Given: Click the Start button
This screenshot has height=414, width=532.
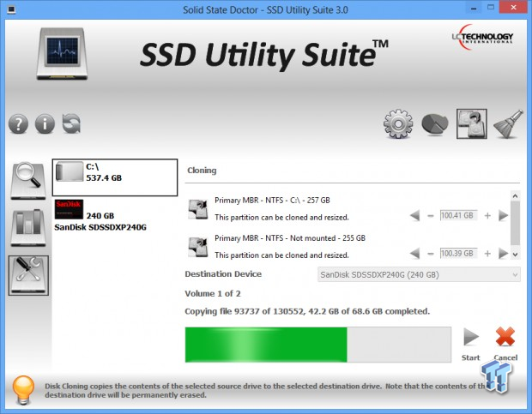Looking at the screenshot, I should point(471,345).
